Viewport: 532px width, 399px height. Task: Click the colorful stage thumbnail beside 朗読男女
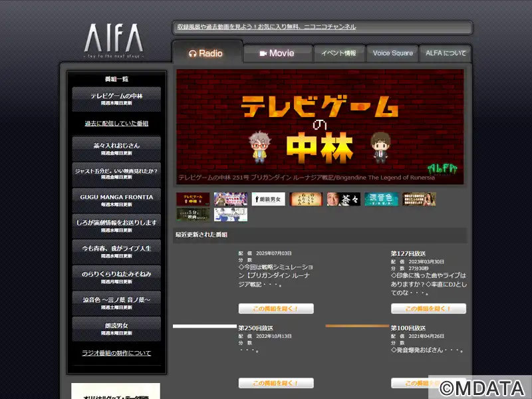coord(231,199)
